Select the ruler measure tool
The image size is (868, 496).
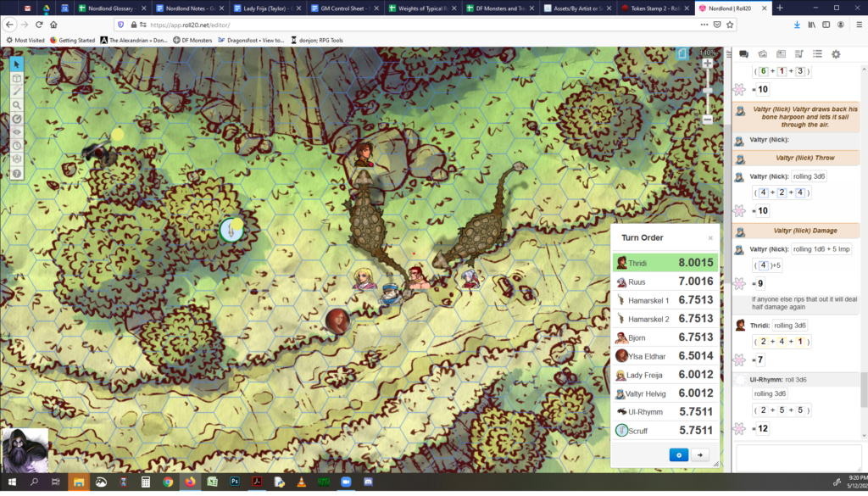click(x=17, y=119)
